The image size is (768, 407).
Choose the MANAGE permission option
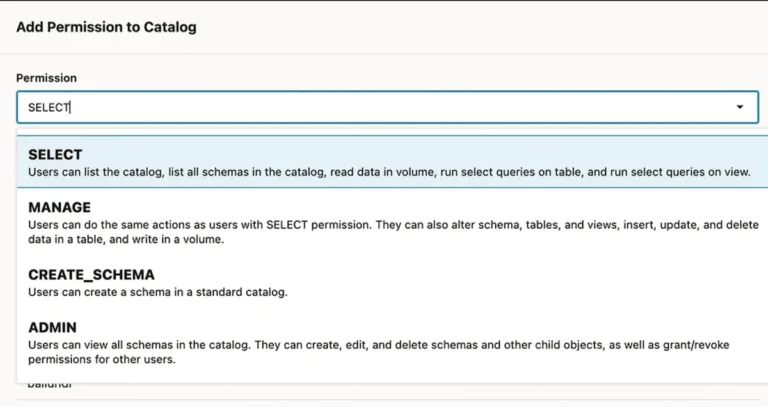click(x=392, y=222)
